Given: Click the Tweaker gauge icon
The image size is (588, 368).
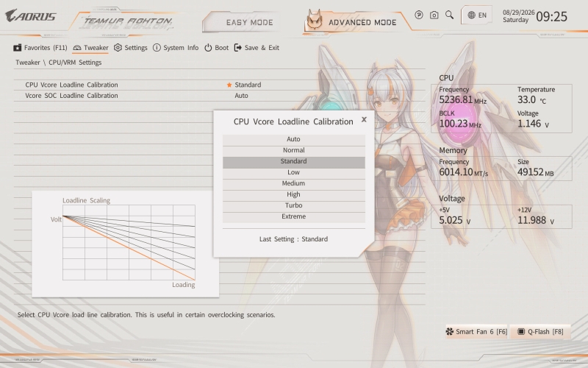Looking at the screenshot, I should coord(77,48).
